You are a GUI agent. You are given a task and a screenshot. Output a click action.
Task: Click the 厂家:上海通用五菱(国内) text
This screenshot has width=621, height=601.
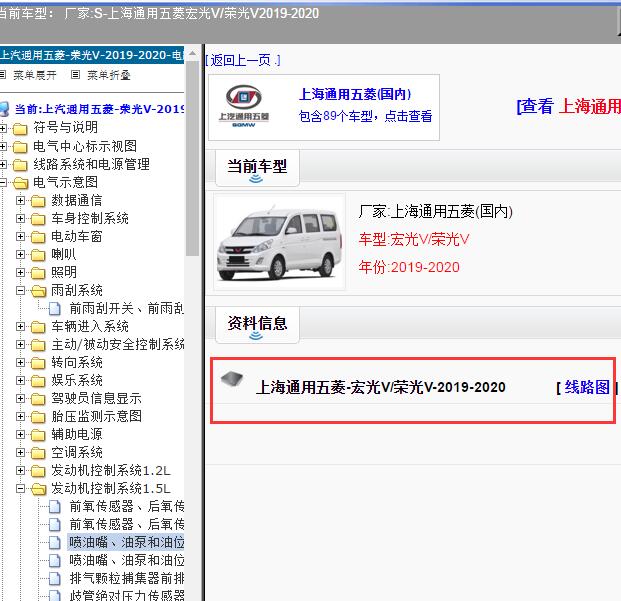(436, 212)
